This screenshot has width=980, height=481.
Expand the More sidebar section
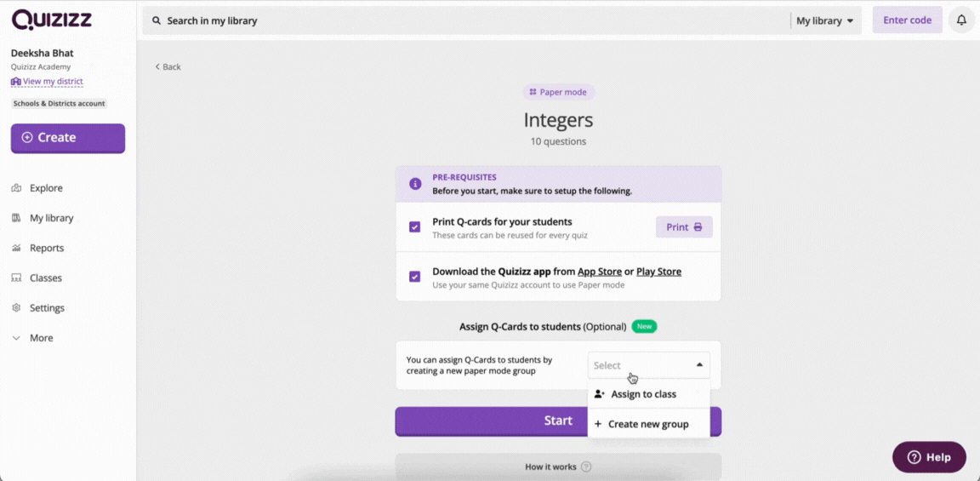click(41, 338)
